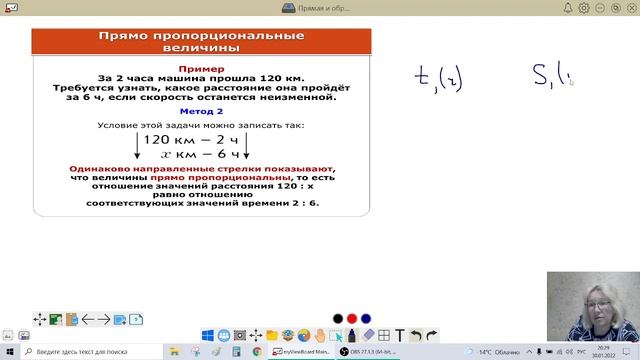Open the page list number icon
This screenshot has width=640, height=360.
(x=136, y=319)
